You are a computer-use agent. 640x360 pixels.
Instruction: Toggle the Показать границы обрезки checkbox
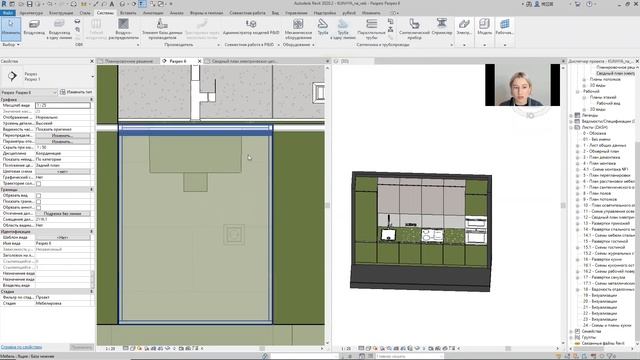click(x=38, y=201)
